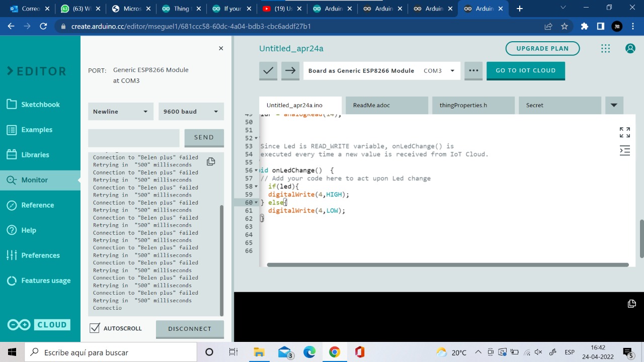This screenshot has width=644, height=362.
Task: Click the browser page vertical scrollbar
Action: pos(641,239)
